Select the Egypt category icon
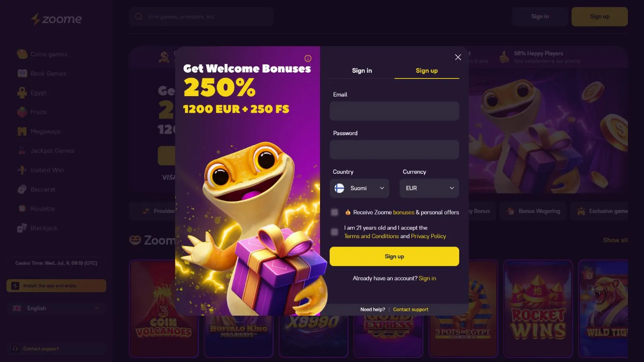This screenshot has width=644, height=362. pos(22,93)
